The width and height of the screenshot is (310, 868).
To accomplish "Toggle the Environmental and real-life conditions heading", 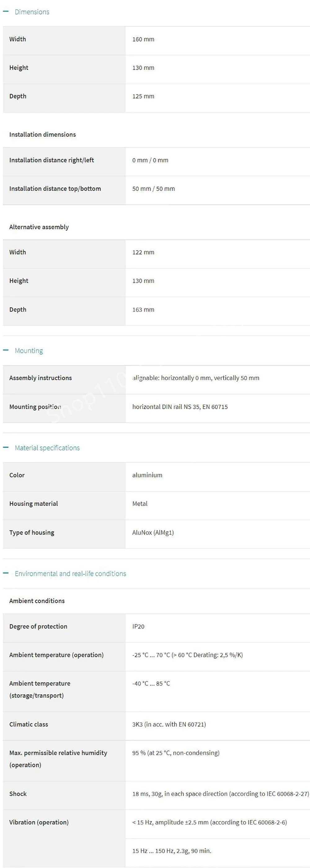I will coord(70,574).
